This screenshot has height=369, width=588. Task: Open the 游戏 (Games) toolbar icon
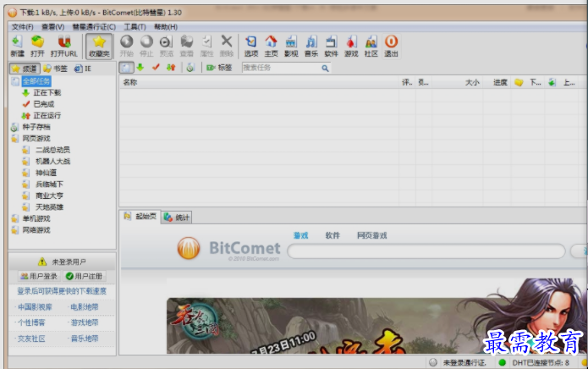[x=351, y=46]
